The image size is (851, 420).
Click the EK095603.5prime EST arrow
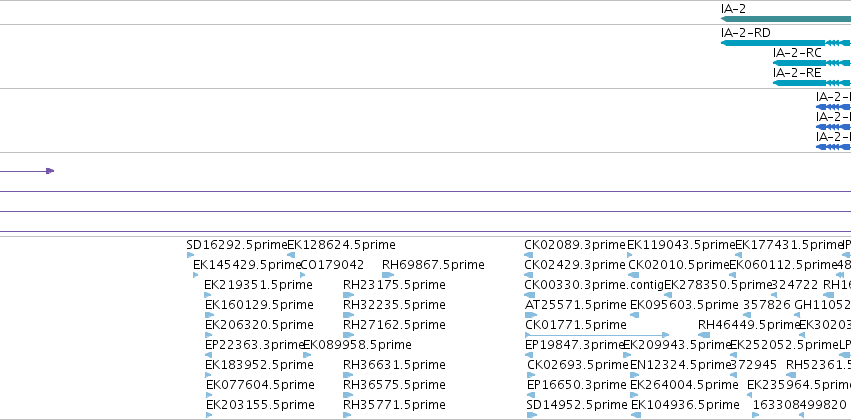634,315
